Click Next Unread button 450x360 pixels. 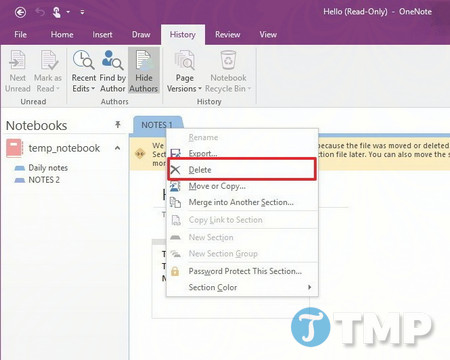(18, 71)
